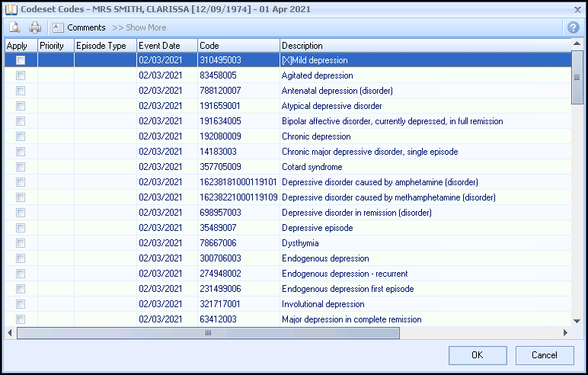Check Apply for Chronic depression row
The width and height of the screenshot is (588, 375).
point(21,136)
